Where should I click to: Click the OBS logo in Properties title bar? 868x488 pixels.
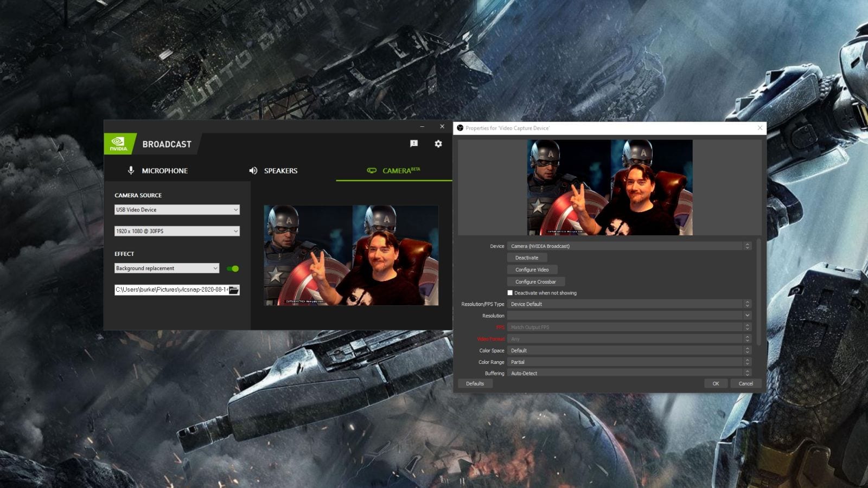tap(460, 128)
